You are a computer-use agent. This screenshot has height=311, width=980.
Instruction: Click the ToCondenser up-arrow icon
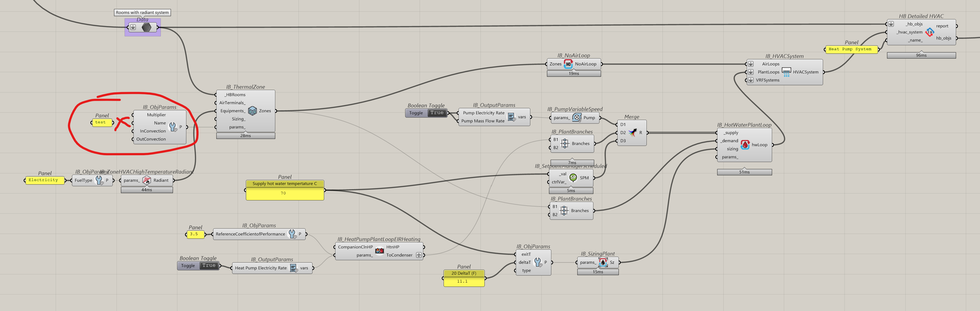[x=419, y=255]
